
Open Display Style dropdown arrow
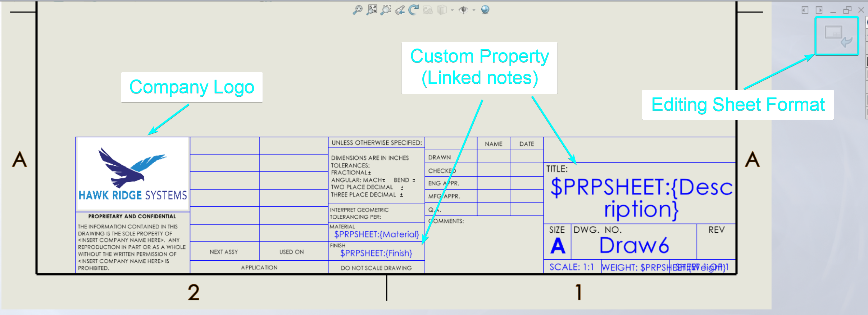[452, 10]
